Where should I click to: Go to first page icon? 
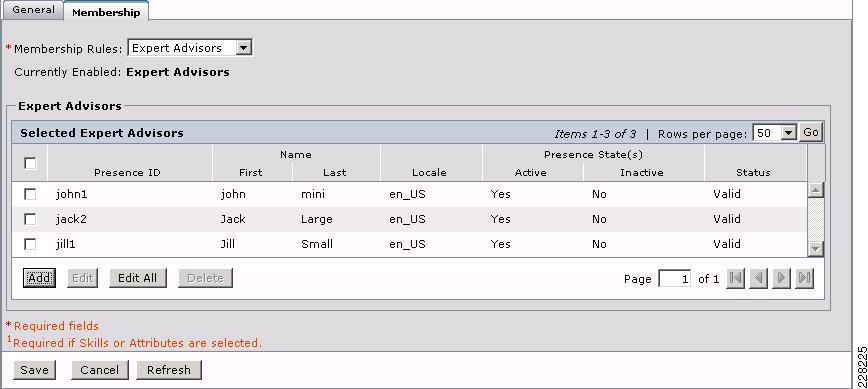coord(736,278)
